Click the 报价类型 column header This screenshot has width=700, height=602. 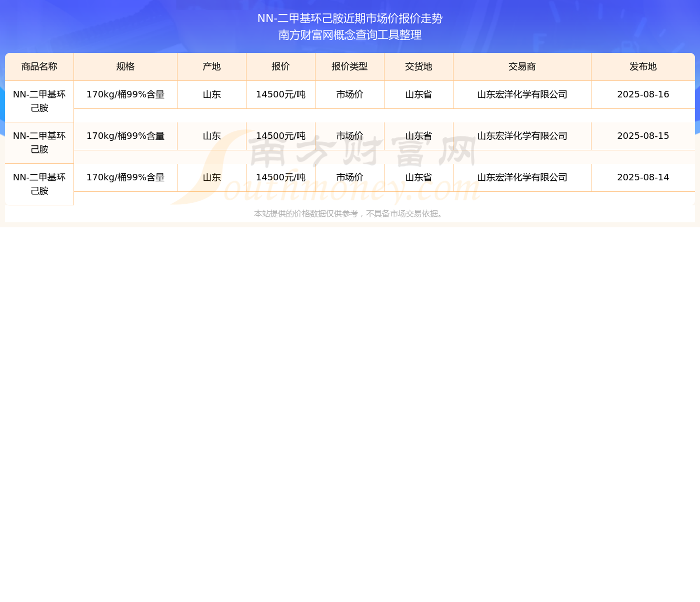click(350, 66)
